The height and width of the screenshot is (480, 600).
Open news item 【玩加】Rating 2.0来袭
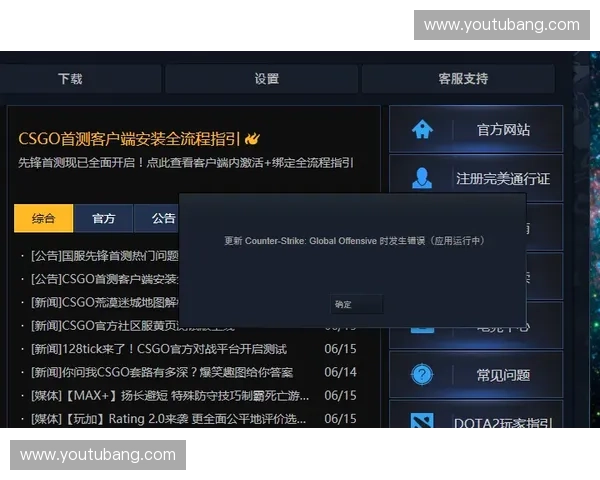coord(168,419)
